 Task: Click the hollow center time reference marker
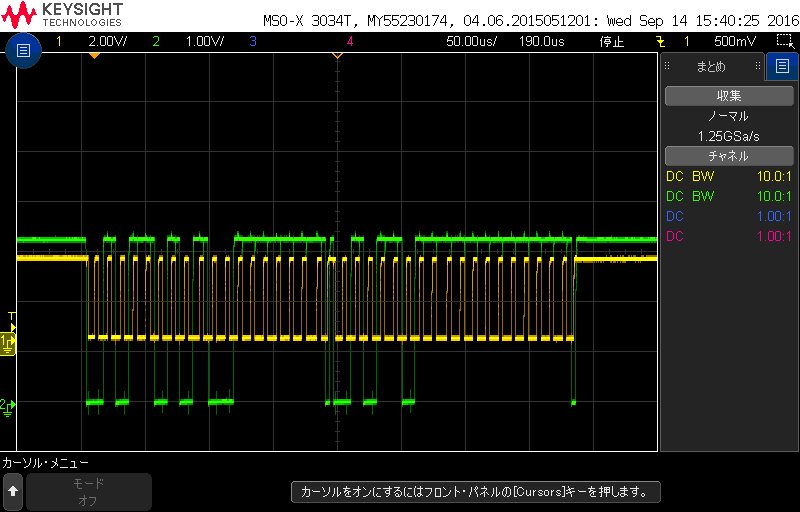337,55
